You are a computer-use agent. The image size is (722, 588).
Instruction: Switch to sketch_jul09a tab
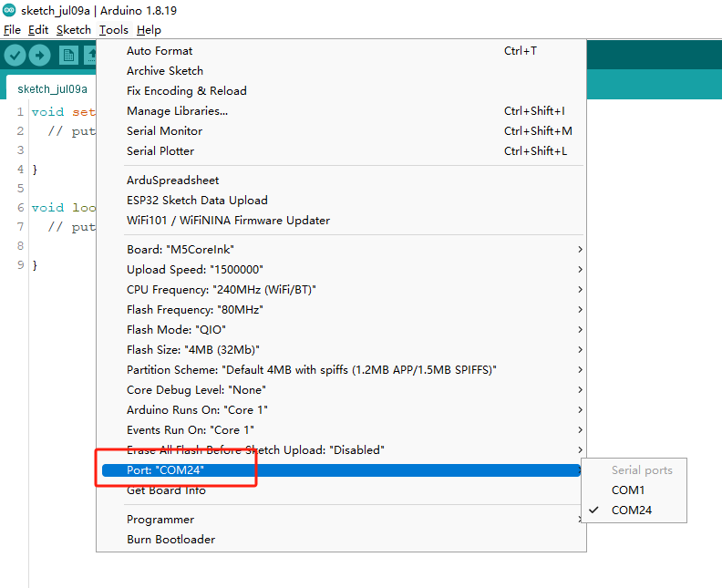point(52,89)
